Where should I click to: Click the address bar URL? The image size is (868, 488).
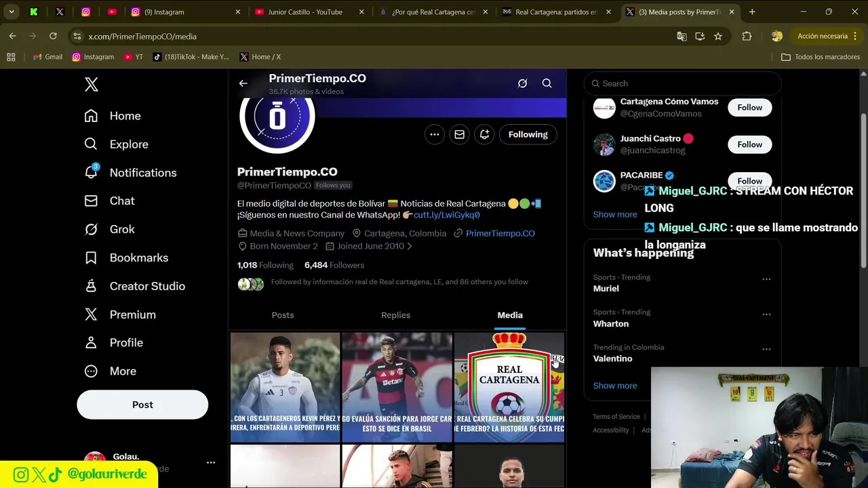pos(142,36)
